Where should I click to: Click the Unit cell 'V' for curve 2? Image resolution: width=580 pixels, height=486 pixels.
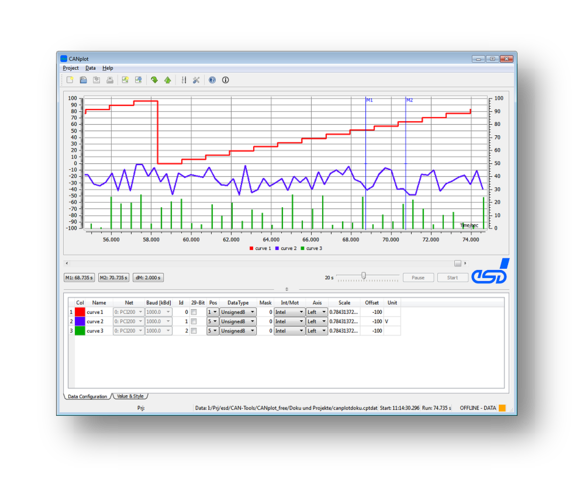(392, 321)
